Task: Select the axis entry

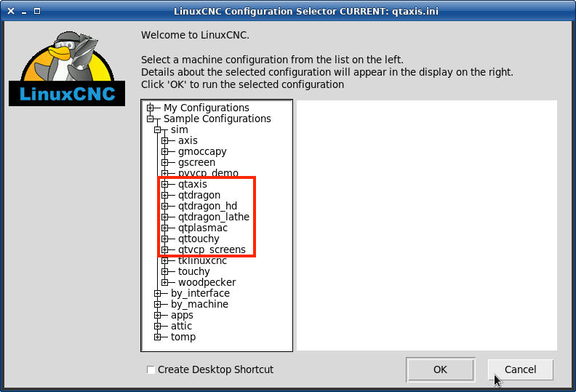Action: (188, 140)
